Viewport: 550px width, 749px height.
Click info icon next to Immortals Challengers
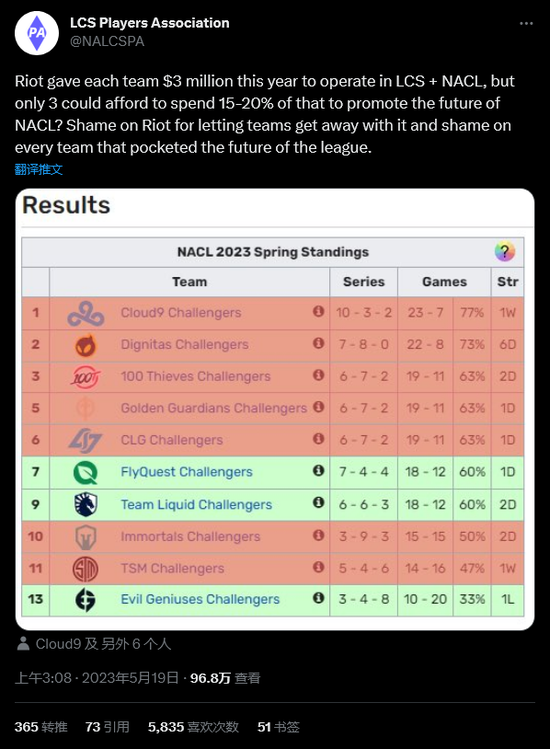[x=318, y=535]
